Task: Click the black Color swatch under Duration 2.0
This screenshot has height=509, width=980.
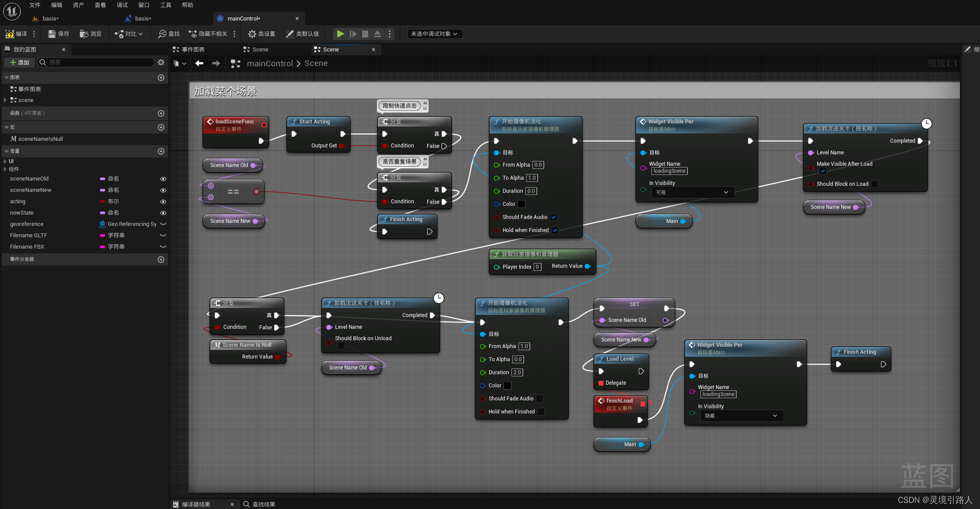Action: 507,386
